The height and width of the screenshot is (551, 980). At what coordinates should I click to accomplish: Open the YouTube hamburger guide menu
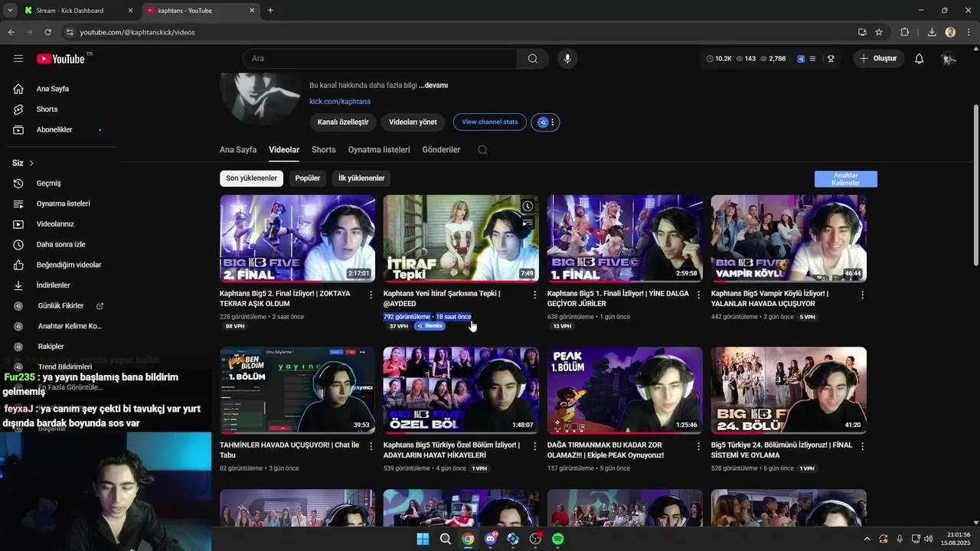(x=18, y=59)
